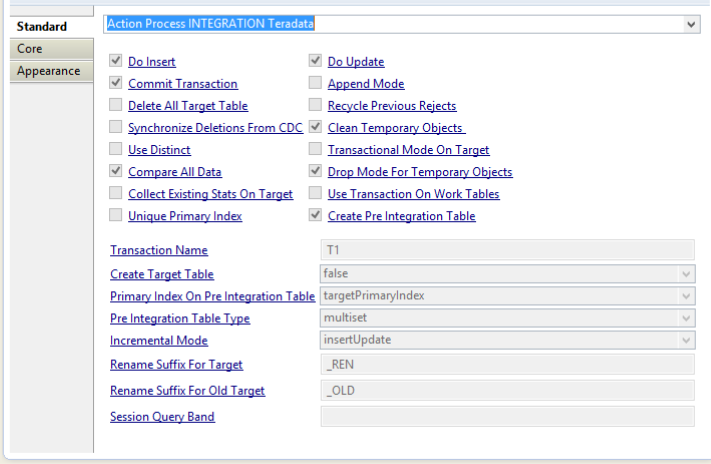Click the empty Session Query Band field
The height and width of the screenshot is (464, 711).
(x=507, y=416)
